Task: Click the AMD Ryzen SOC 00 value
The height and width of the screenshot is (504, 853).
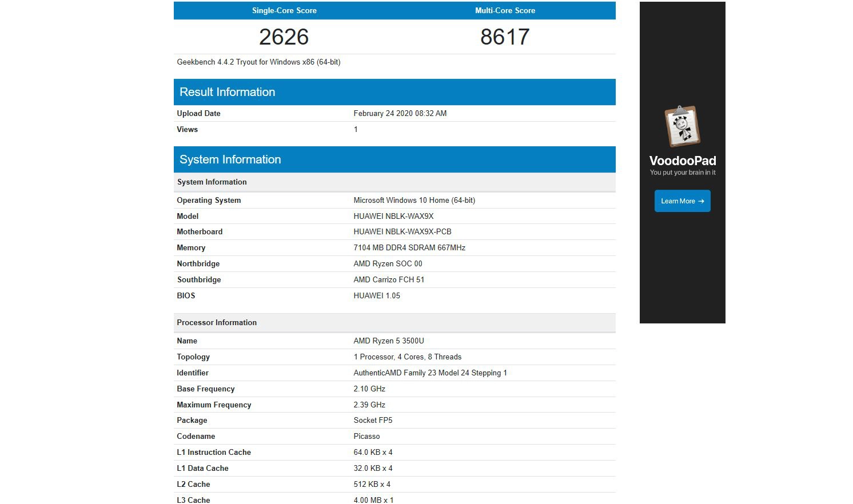Action: (x=388, y=263)
